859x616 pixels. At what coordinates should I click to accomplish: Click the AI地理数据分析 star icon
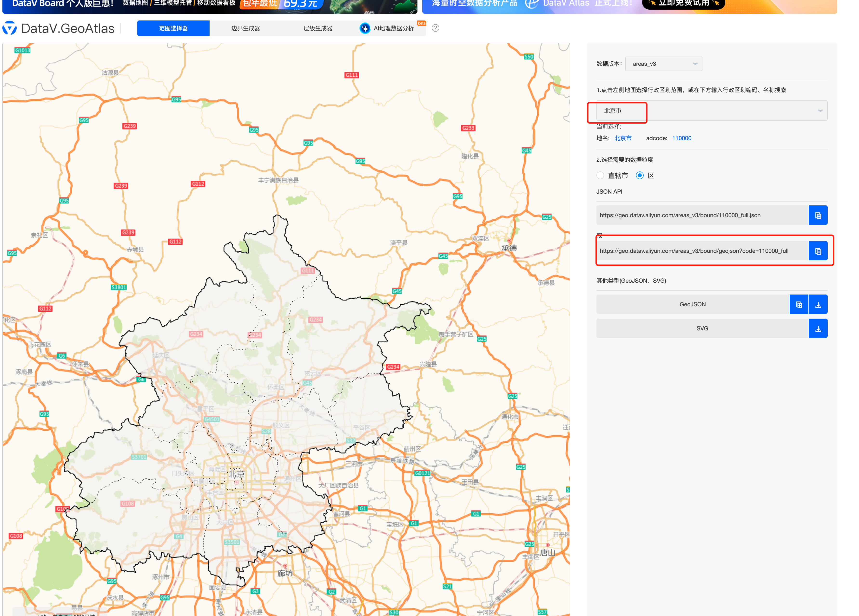[x=365, y=28]
